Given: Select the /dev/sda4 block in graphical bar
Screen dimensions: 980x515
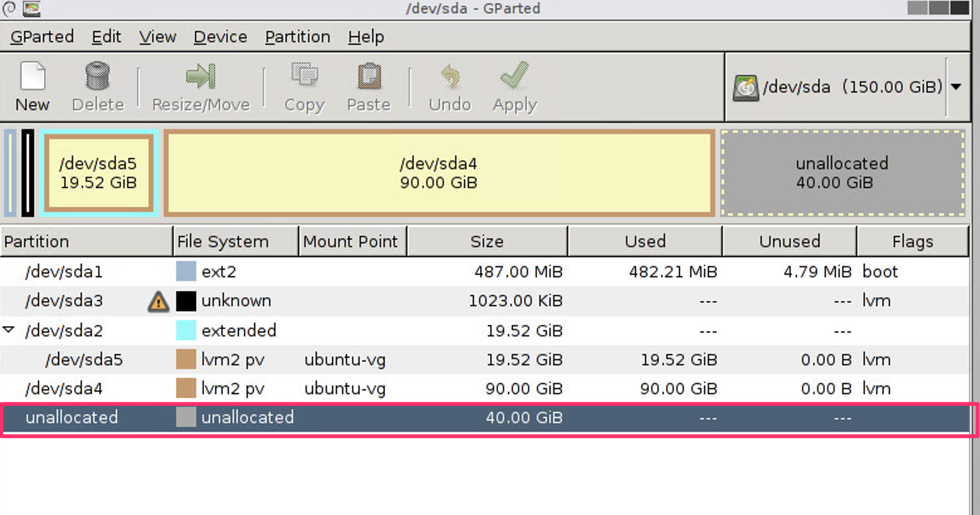Looking at the screenshot, I should click(x=439, y=172).
